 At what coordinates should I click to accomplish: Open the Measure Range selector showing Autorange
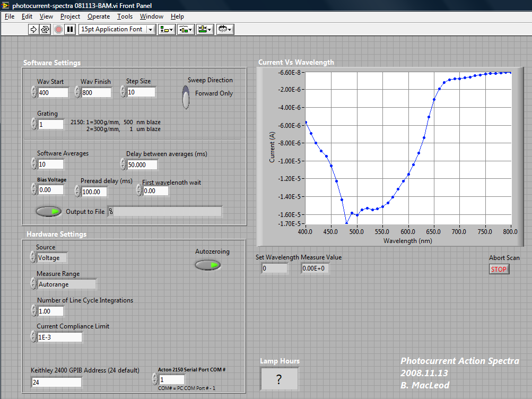pyautogui.click(x=66, y=284)
